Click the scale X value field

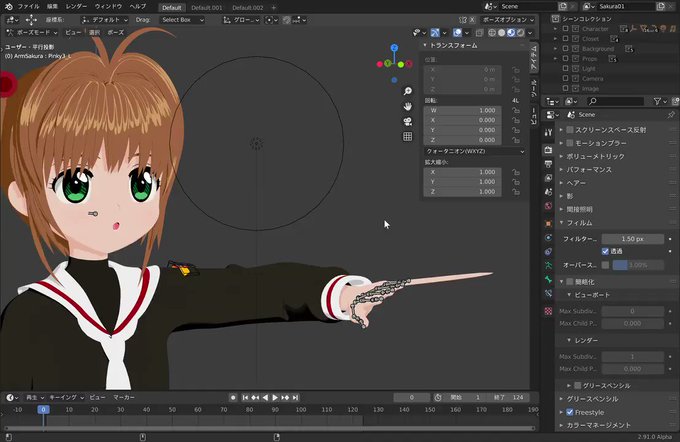[x=462, y=172]
